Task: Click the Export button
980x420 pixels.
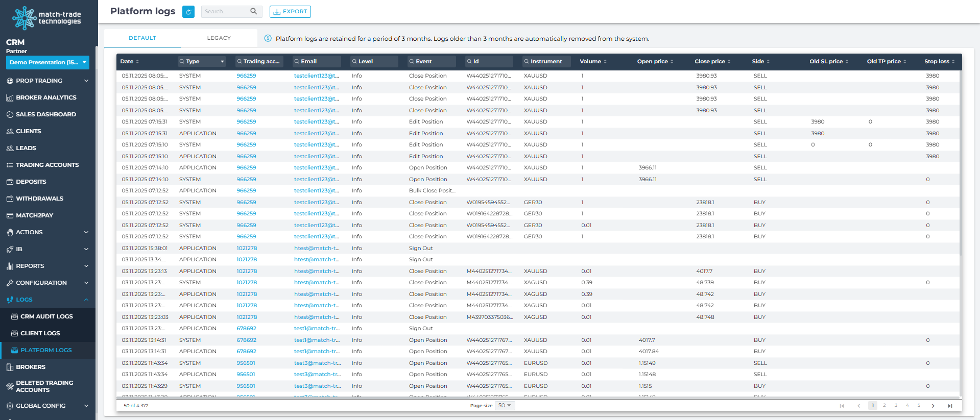Action: click(x=290, y=12)
